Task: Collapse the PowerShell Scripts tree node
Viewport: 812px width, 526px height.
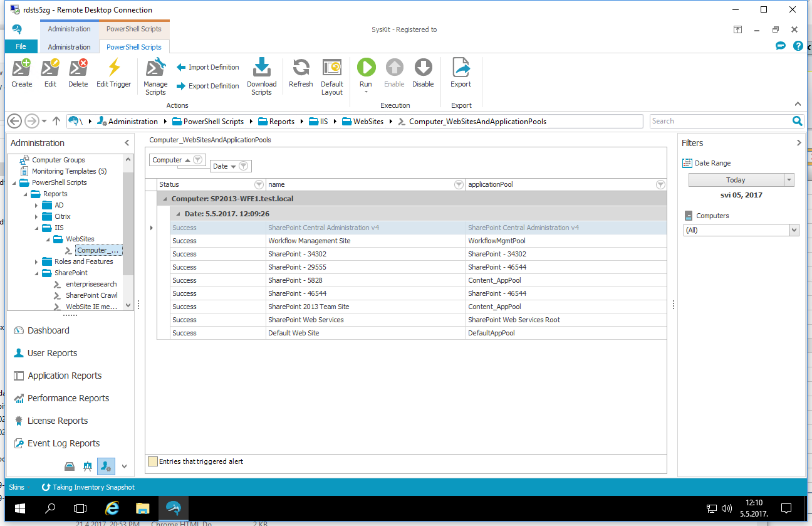Action: (15, 182)
